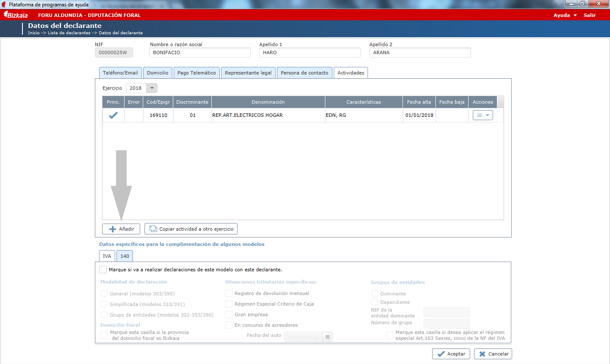Select General (modelos 303/390) radio option
Image resolution: width=610 pixels, height=364 pixels.
coord(104,294)
